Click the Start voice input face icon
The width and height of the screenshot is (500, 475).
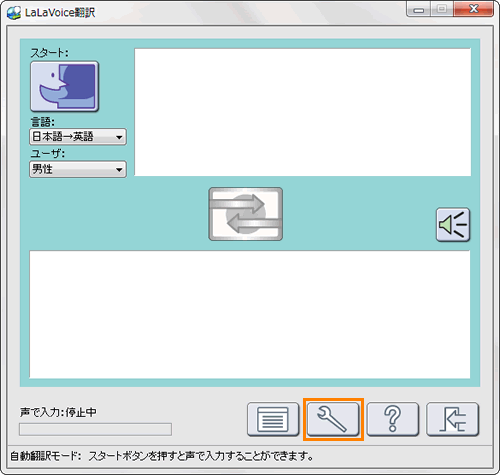pos(65,86)
